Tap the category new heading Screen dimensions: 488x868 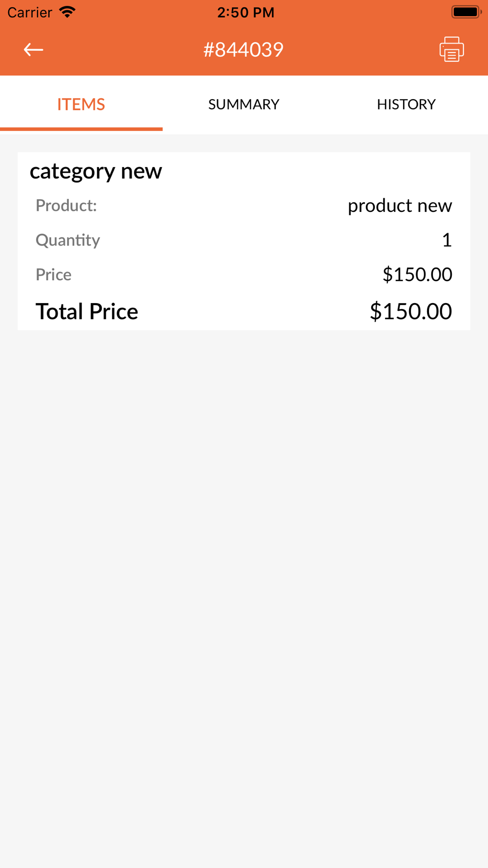pyautogui.click(x=96, y=171)
